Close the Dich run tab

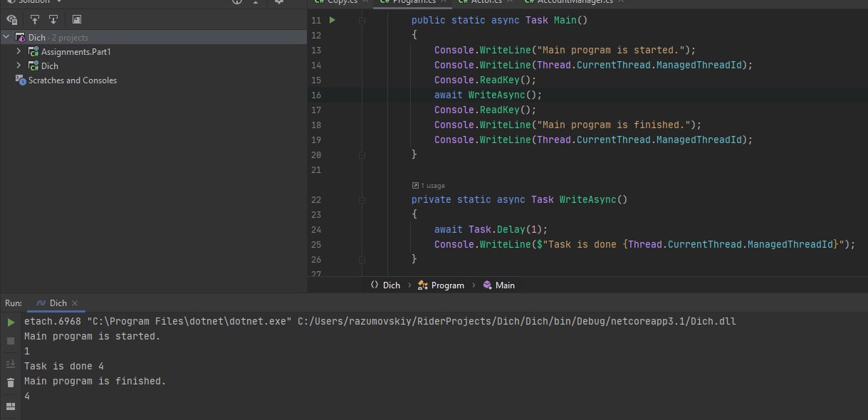tap(75, 303)
